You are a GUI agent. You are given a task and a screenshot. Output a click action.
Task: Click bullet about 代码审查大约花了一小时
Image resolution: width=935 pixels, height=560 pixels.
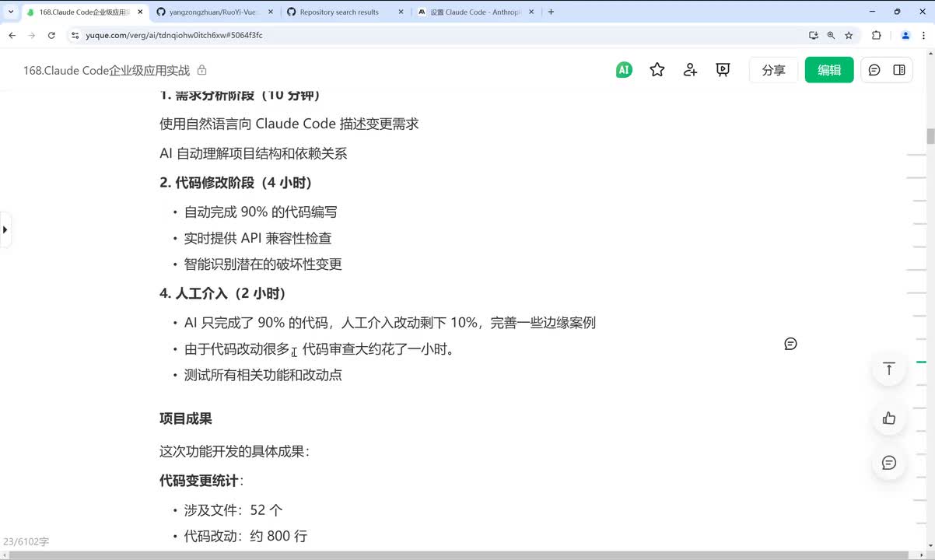coord(320,349)
